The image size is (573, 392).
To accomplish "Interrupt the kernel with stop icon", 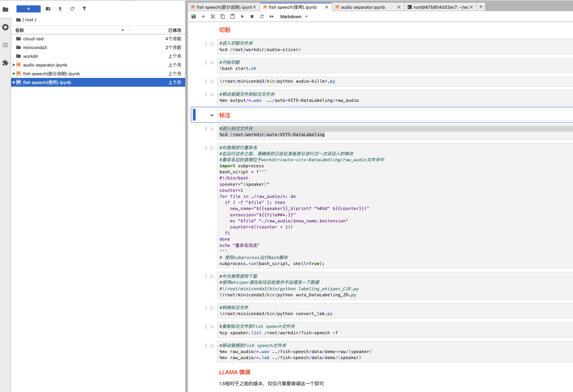I will [252, 17].
